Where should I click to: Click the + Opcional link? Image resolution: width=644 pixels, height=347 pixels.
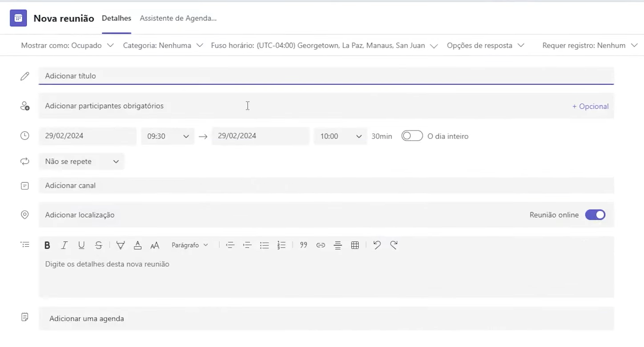pos(590,106)
